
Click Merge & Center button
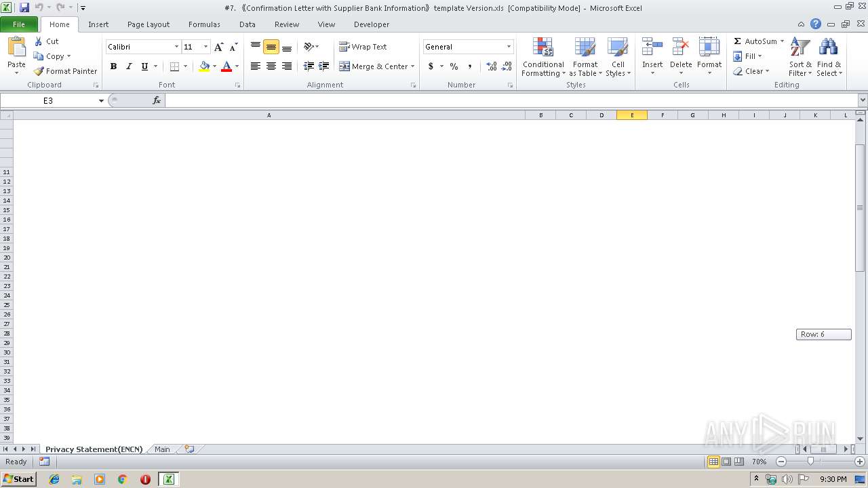pyautogui.click(x=374, y=66)
